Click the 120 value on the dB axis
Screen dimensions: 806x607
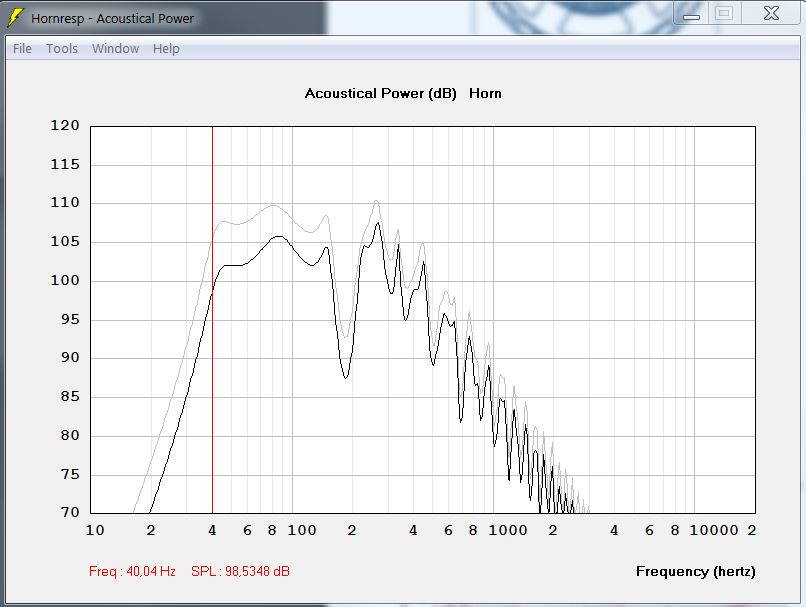tap(65, 125)
